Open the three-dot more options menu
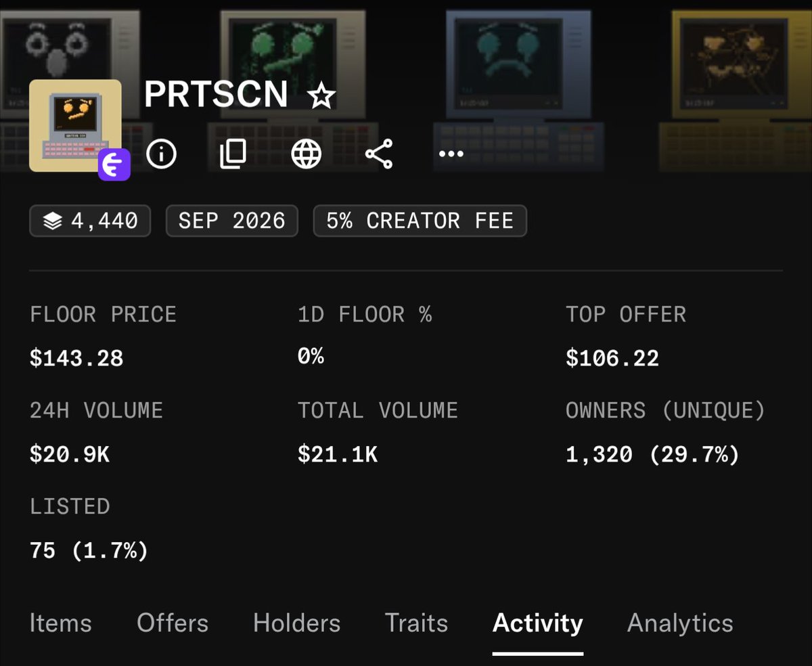The height and width of the screenshot is (666, 812). coord(451,154)
